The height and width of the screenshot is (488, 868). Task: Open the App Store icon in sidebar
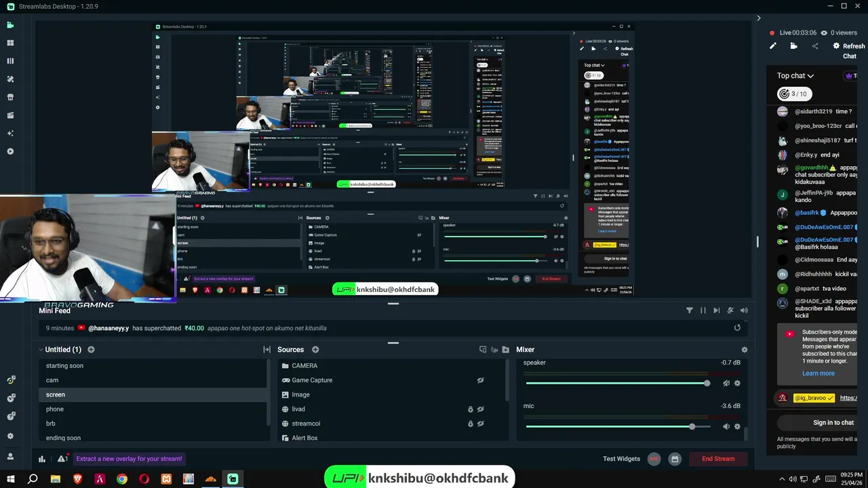[x=10, y=97]
